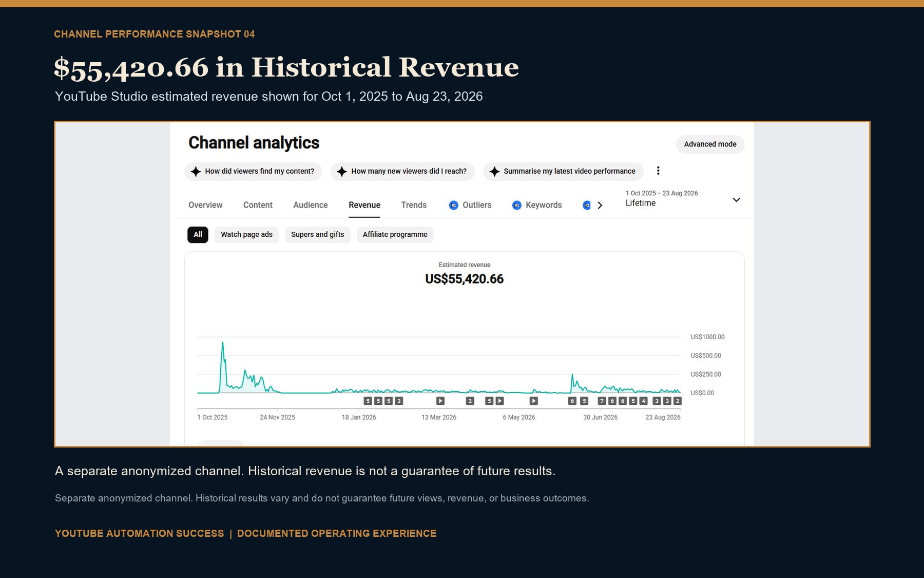This screenshot has height=578, width=924.
Task: Filter by Supers and gifts
Action: tap(318, 235)
